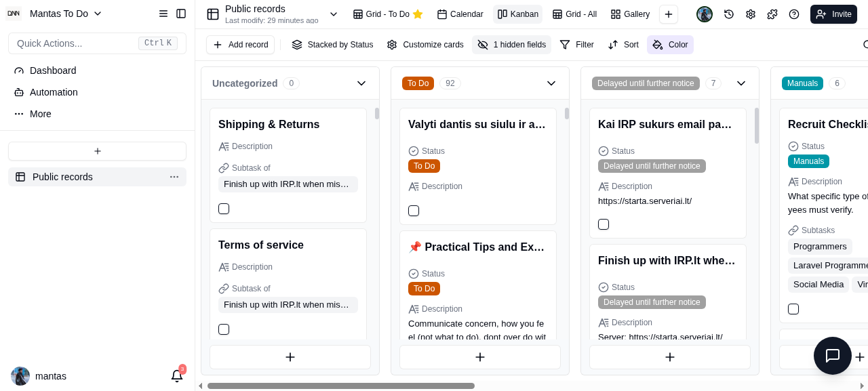Viewport: 868px width, 391px height.
Task: Click the horizontal scrollbar thumb
Action: click(341, 386)
